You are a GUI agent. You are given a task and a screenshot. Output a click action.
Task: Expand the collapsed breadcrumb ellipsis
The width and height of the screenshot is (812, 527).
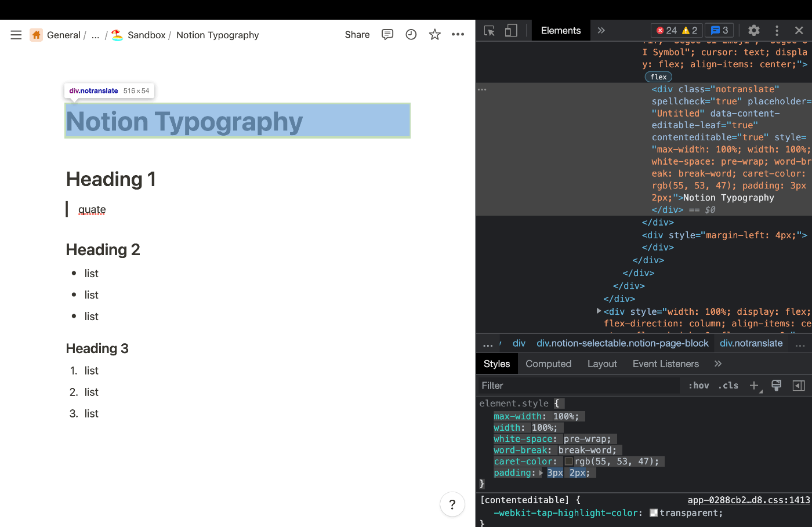[x=96, y=35]
